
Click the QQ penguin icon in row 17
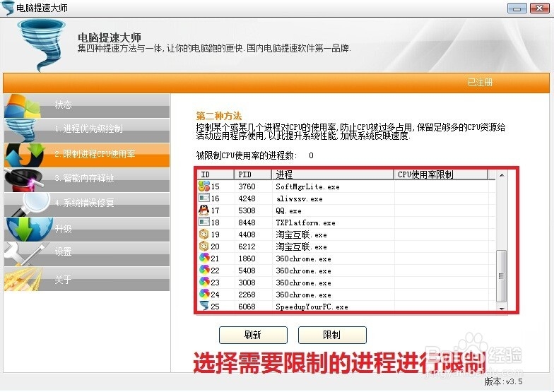click(x=204, y=210)
